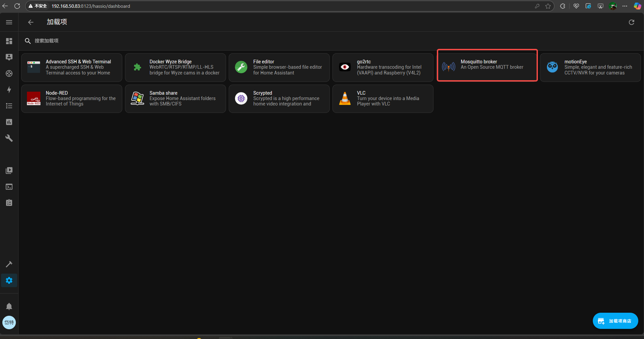Open the terminal icon in the sidebar
This screenshot has width=644, height=339.
(x=9, y=187)
